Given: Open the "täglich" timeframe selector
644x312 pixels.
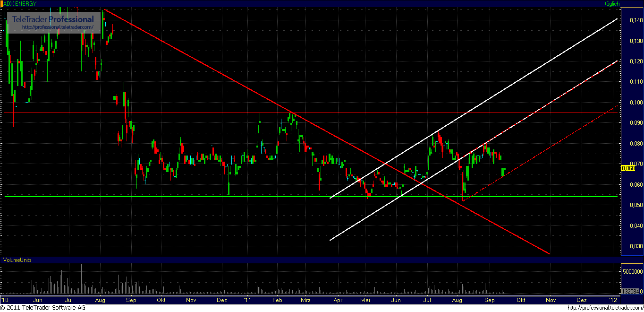Looking at the screenshot, I should pos(612,3).
